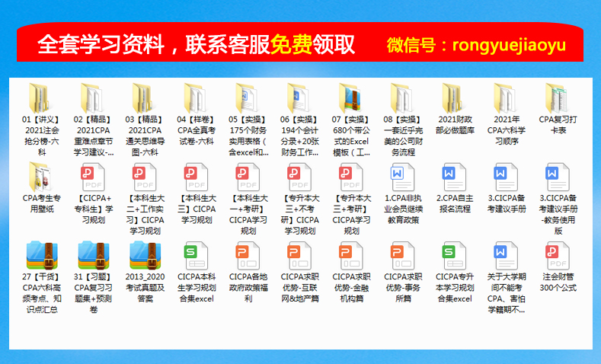
Task: Open the 04【样卷】CPA全真考试卷 folder
Action: click(x=193, y=98)
